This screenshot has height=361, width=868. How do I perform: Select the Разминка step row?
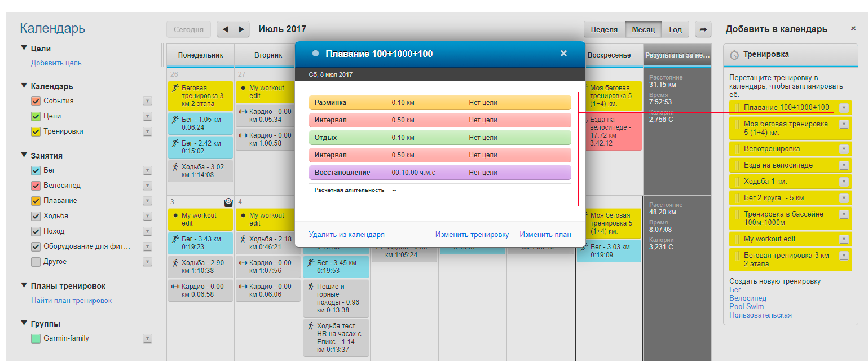click(440, 103)
